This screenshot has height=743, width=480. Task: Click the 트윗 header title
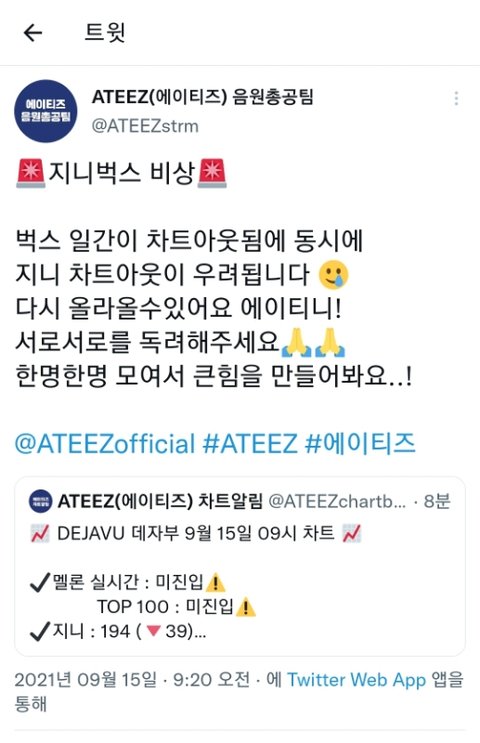105,33
